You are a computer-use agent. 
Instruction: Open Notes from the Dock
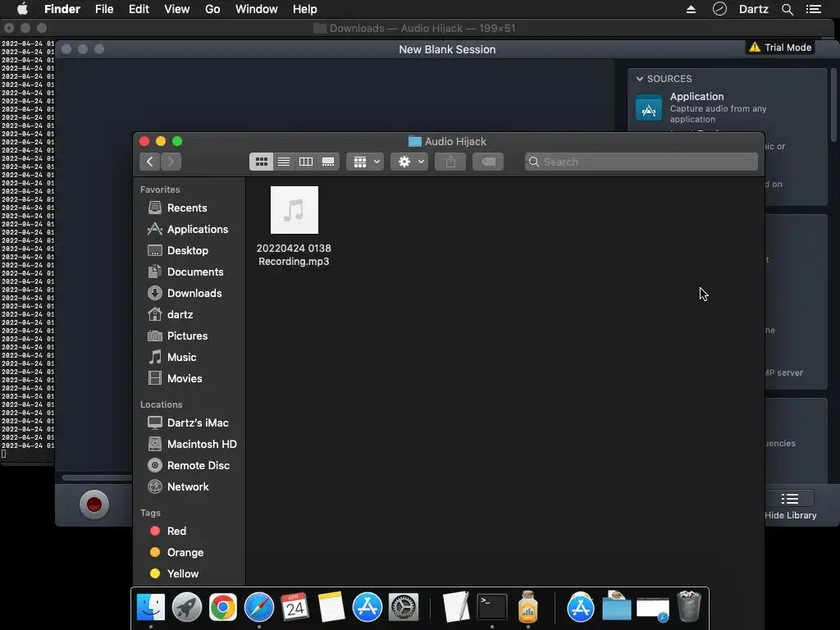tap(331, 607)
